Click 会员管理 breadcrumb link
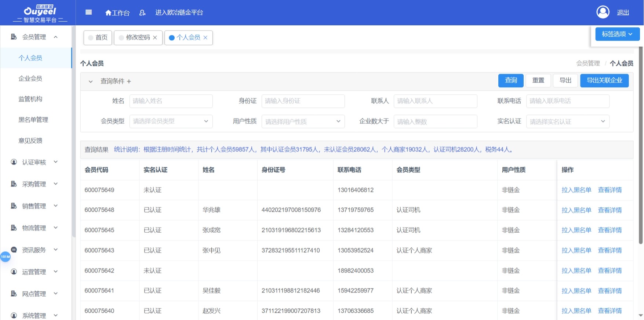 588,63
